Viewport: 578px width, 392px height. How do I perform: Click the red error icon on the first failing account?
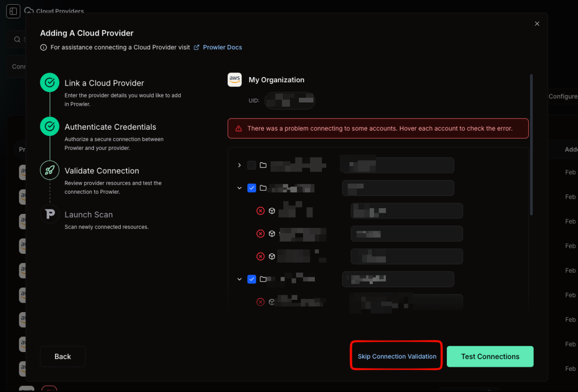(261, 211)
